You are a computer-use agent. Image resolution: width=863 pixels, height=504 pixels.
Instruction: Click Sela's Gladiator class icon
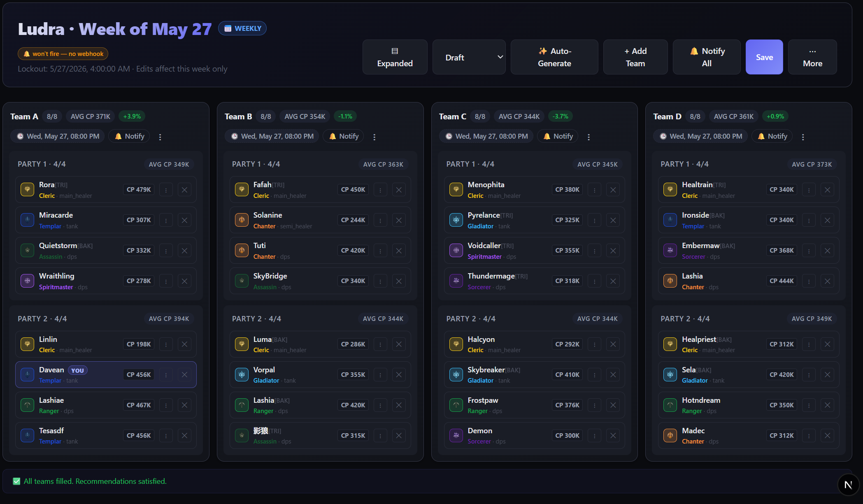tap(670, 375)
